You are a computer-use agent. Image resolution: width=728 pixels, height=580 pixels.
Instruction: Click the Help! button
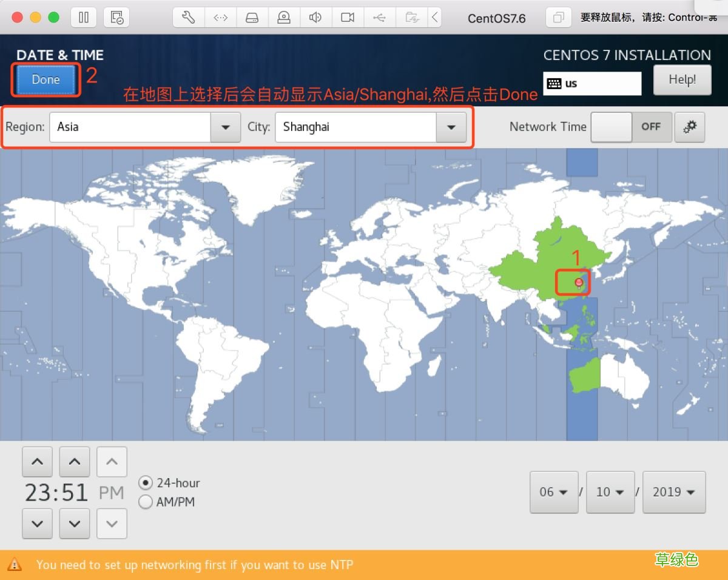tap(682, 79)
